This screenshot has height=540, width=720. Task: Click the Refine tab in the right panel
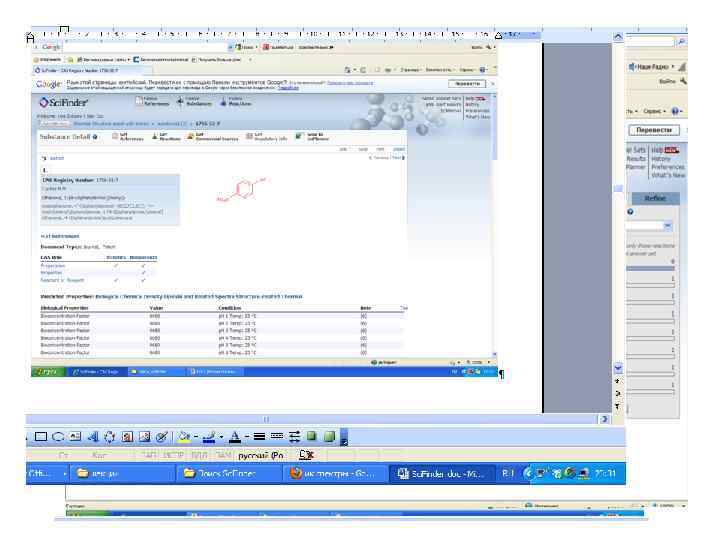[655, 198]
